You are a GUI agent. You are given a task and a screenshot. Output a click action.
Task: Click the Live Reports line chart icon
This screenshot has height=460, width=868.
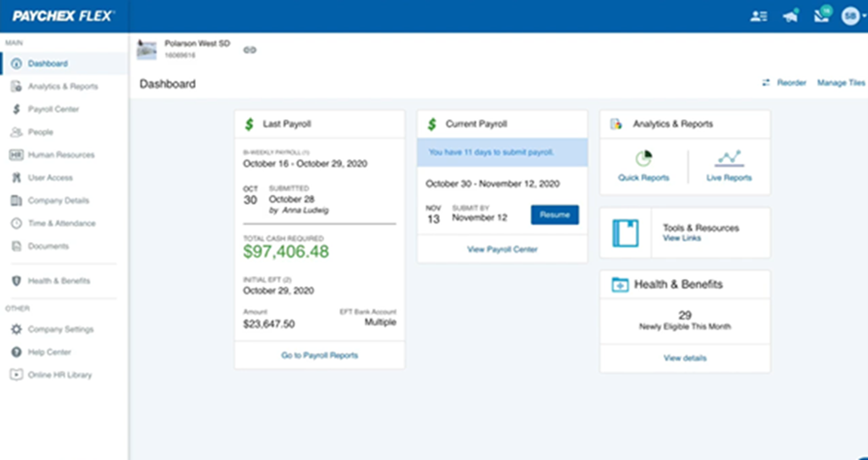pyautogui.click(x=729, y=158)
